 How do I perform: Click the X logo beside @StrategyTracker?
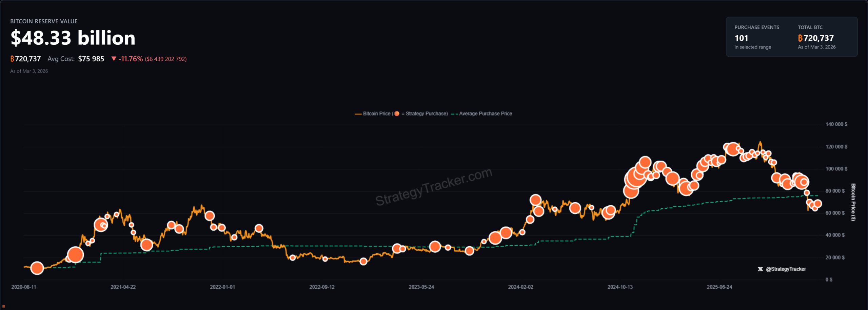tap(760, 269)
